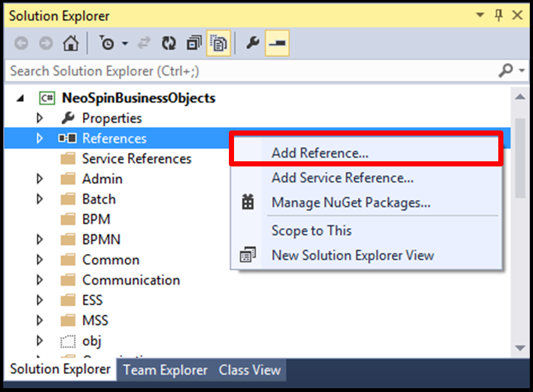
Task: Click the Pending Changes Filter clock icon
Action: point(107,44)
